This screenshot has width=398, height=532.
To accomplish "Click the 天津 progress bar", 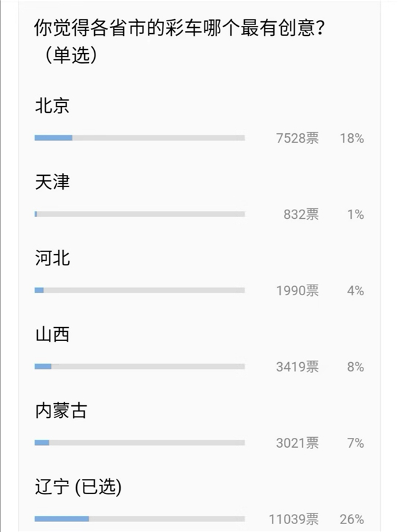I will (141, 214).
